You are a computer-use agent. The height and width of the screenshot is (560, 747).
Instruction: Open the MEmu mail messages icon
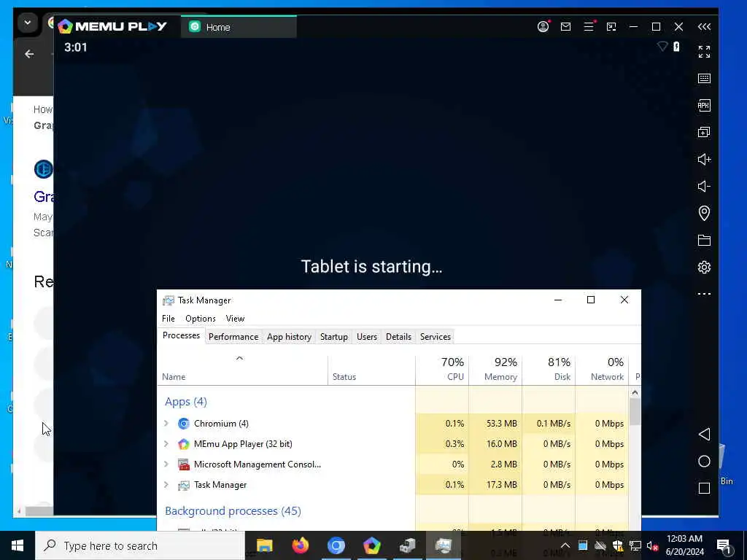(565, 27)
